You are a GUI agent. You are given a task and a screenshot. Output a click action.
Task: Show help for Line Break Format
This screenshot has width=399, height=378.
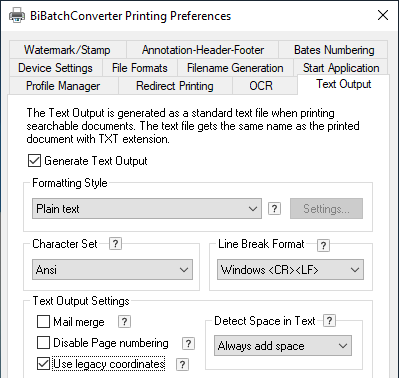[x=323, y=246]
